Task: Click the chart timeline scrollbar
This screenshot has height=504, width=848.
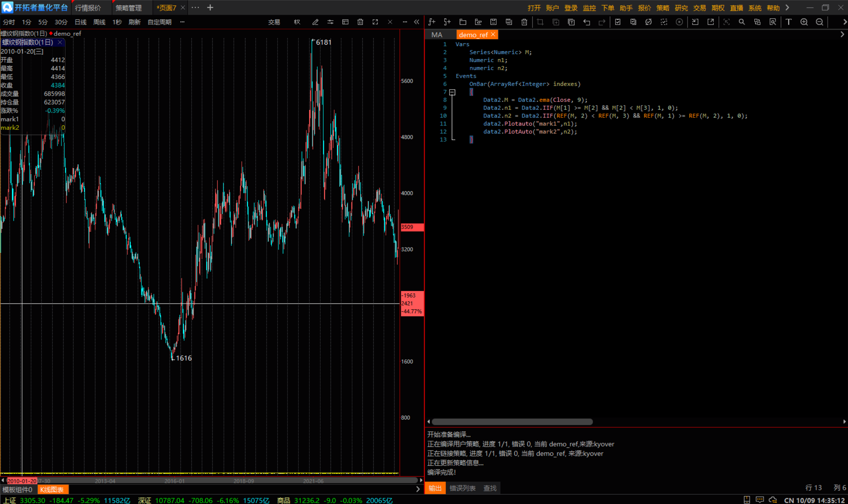Action: (x=212, y=481)
